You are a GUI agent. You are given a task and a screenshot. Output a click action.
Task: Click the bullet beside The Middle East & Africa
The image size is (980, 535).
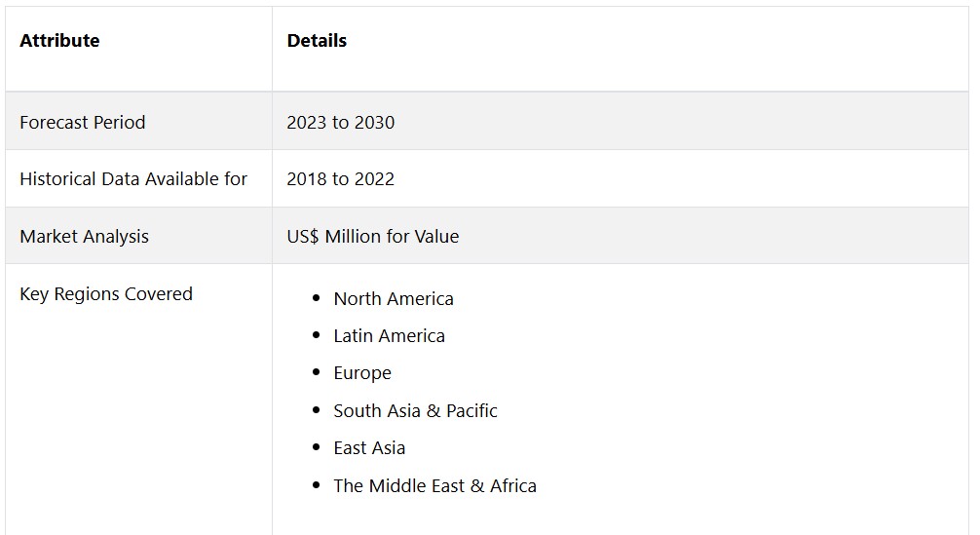316,485
